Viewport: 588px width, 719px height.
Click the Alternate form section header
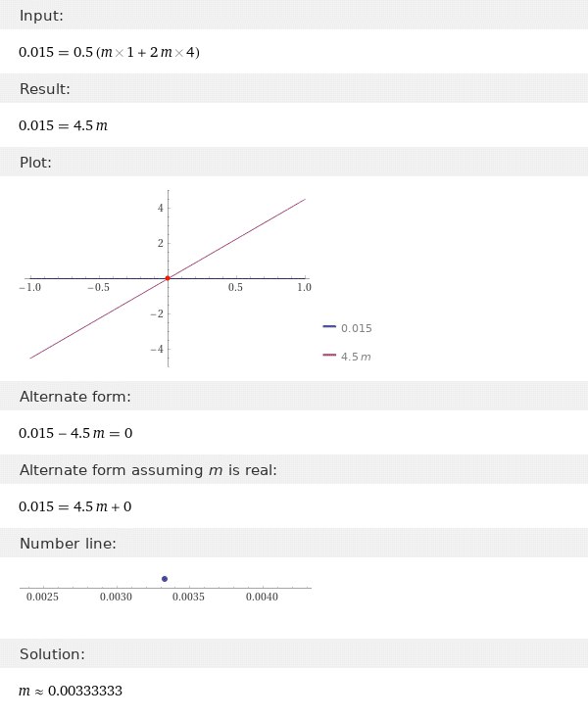[x=74, y=397]
